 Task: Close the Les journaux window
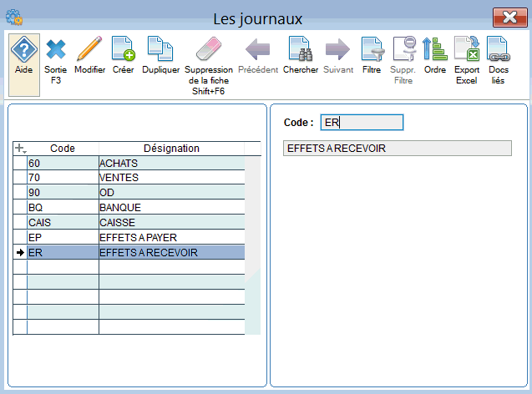pos(510,18)
